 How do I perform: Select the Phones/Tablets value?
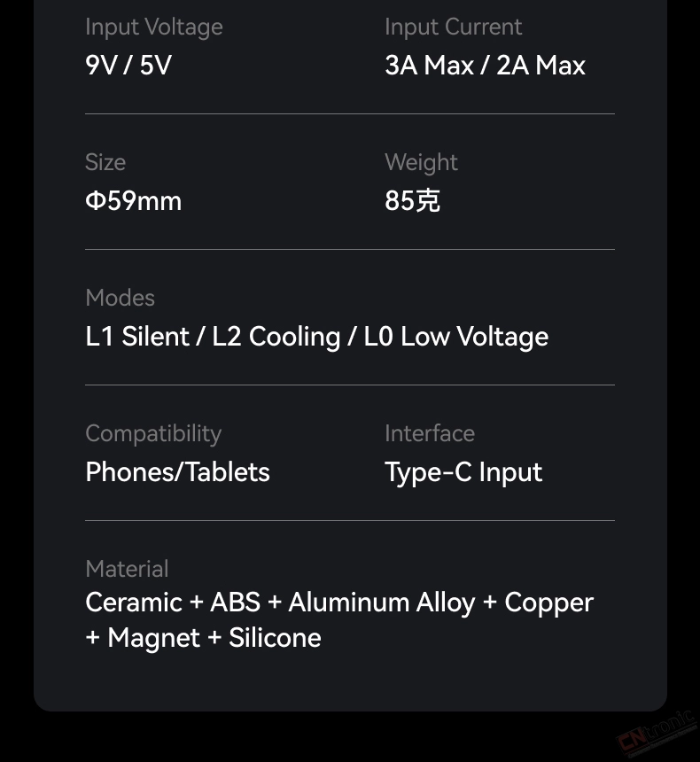pyautogui.click(x=177, y=472)
